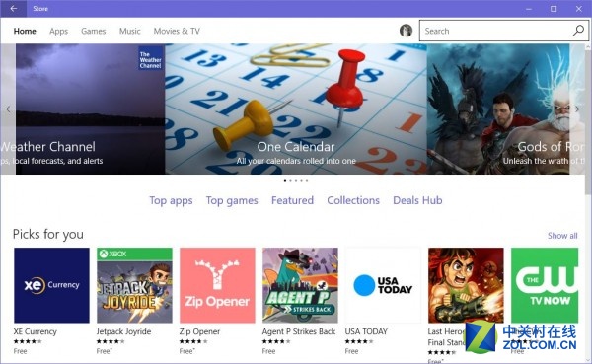Screen dimensions: 592x364
Task: Open the Movies & TV tab
Action: [177, 31]
